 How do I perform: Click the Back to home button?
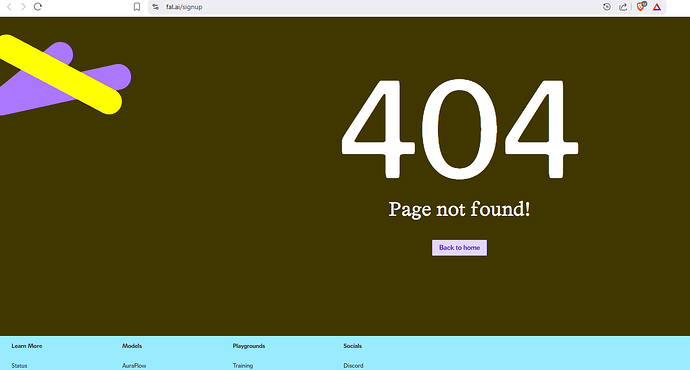pos(459,248)
